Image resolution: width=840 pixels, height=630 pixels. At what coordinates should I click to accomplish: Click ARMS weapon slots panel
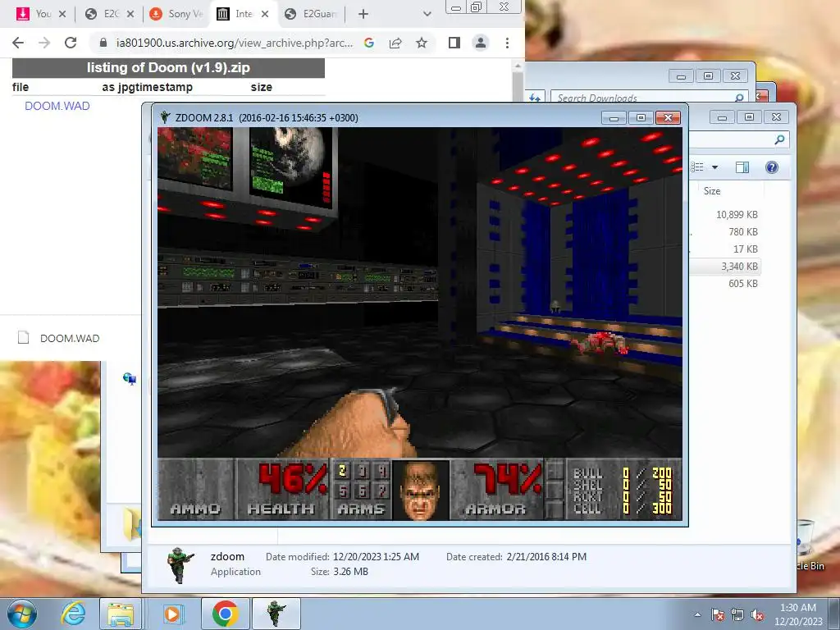(x=362, y=489)
